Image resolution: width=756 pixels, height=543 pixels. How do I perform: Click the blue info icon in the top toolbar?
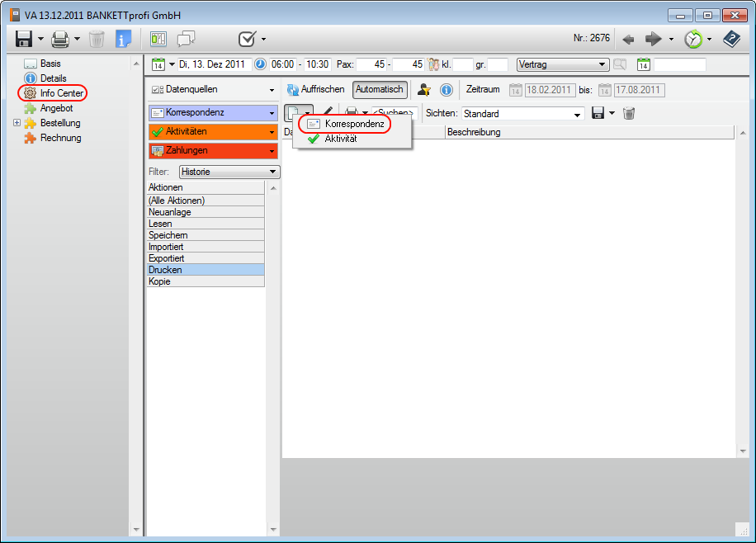123,39
